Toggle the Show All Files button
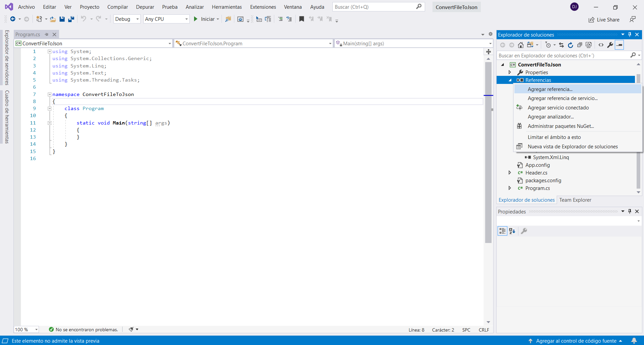The width and height of the screenshot is (644, 345). click(x=589, y=45)
